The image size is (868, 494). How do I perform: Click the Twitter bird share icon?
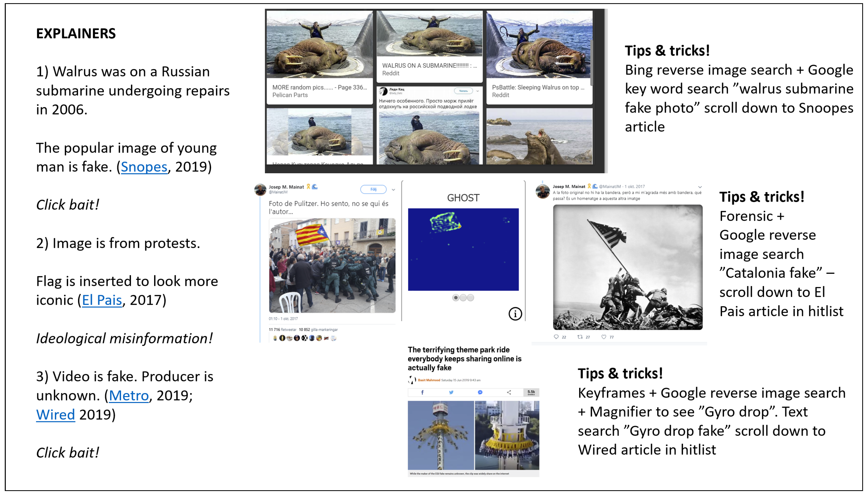451,392
